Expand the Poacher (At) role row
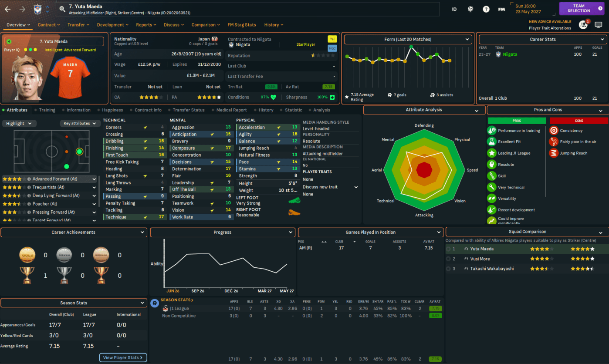The image size is (609, 364). (x=94, y=204)
